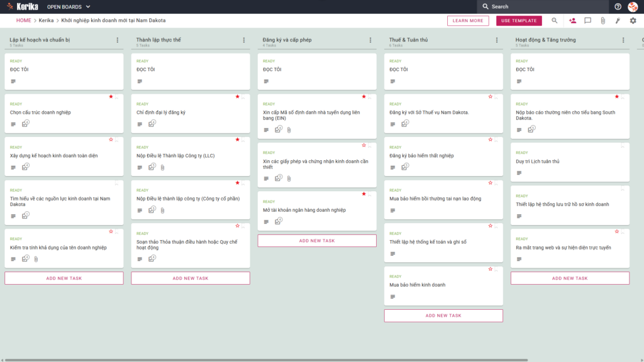
Task: Click the top Search field
Action: (x=543, y=6)
